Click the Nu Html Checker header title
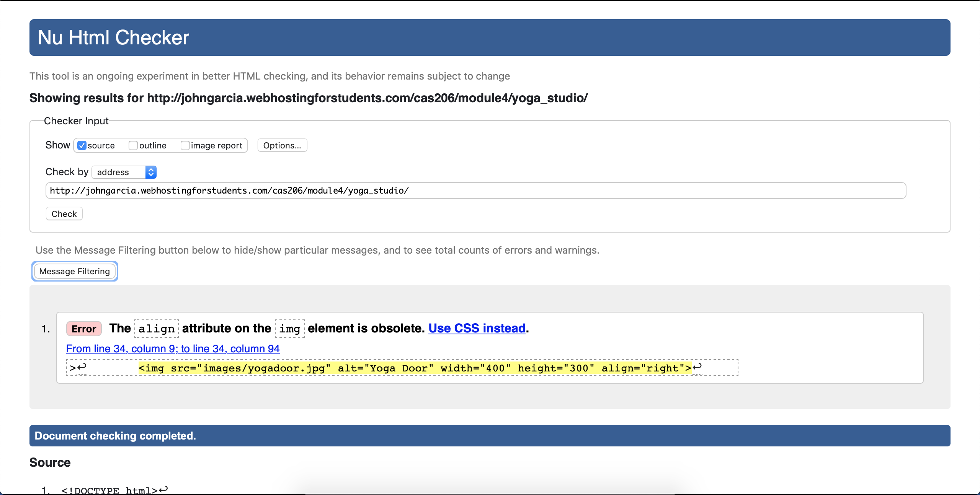This screenshot has height=495, width=980. click(113, 37)
